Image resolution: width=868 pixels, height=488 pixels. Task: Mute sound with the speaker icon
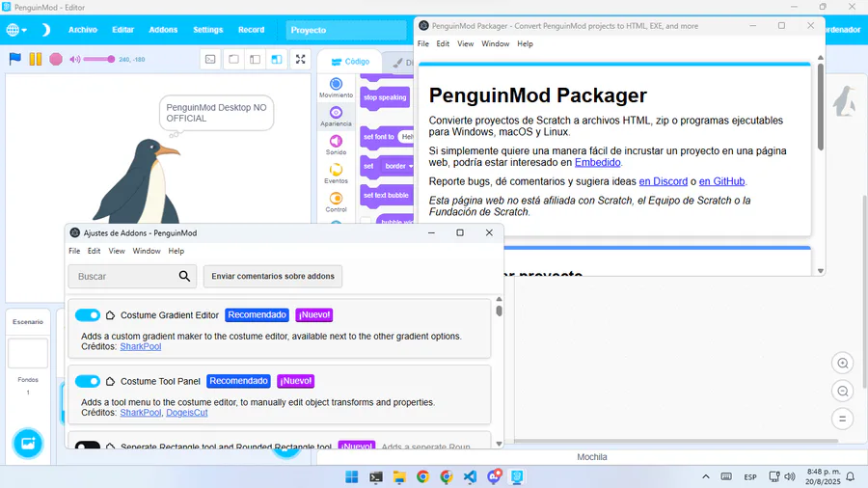(x=74, y=59)
